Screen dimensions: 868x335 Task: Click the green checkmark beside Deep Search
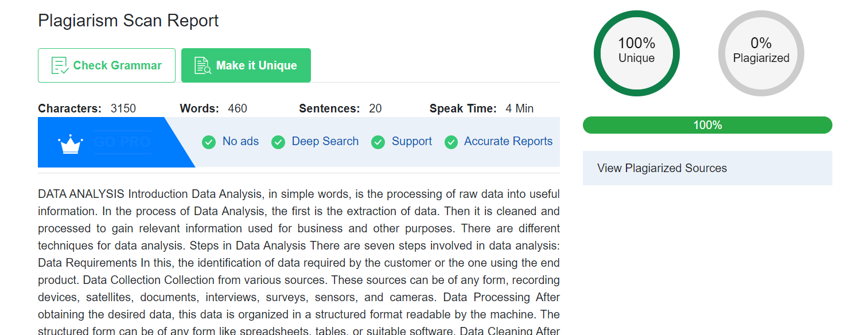[278, 142]
